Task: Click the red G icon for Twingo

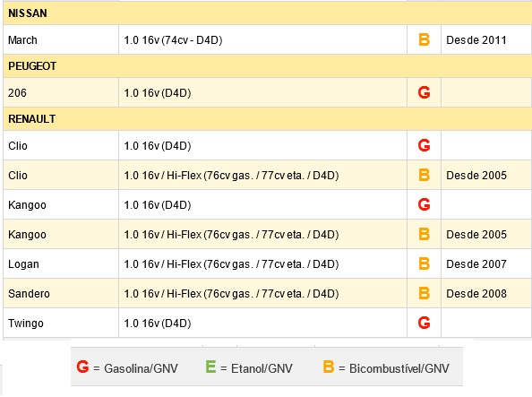Action: 425,323
